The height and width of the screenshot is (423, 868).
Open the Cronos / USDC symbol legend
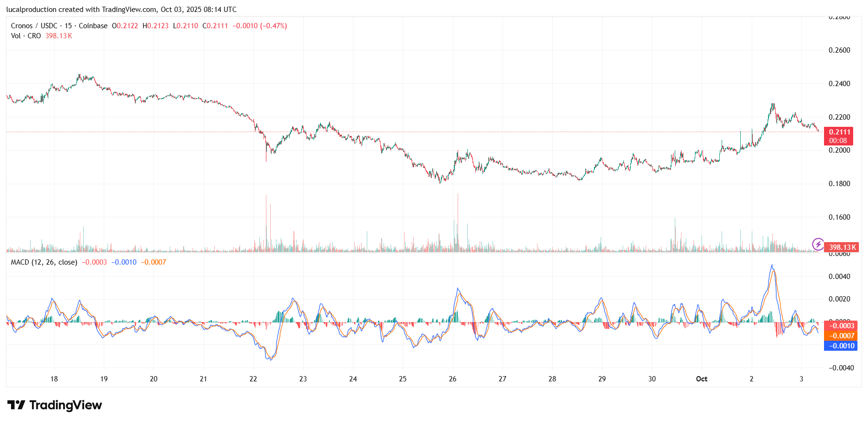[59, 26]
